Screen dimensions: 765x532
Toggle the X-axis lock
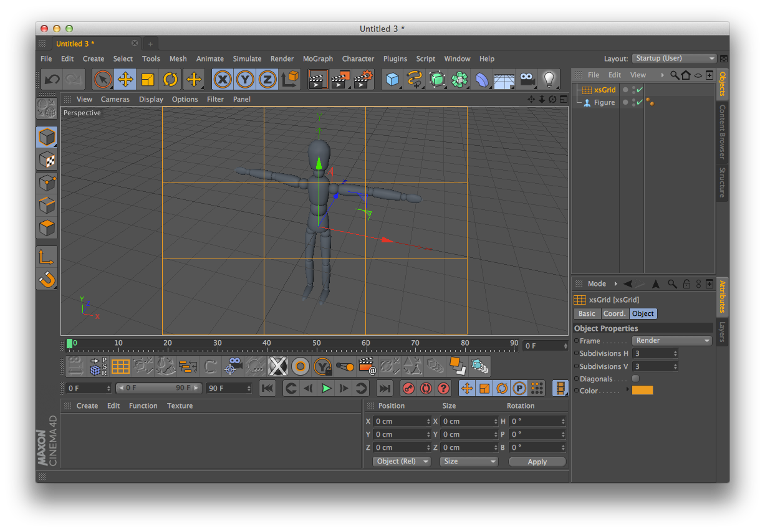(x=223, y=79)
